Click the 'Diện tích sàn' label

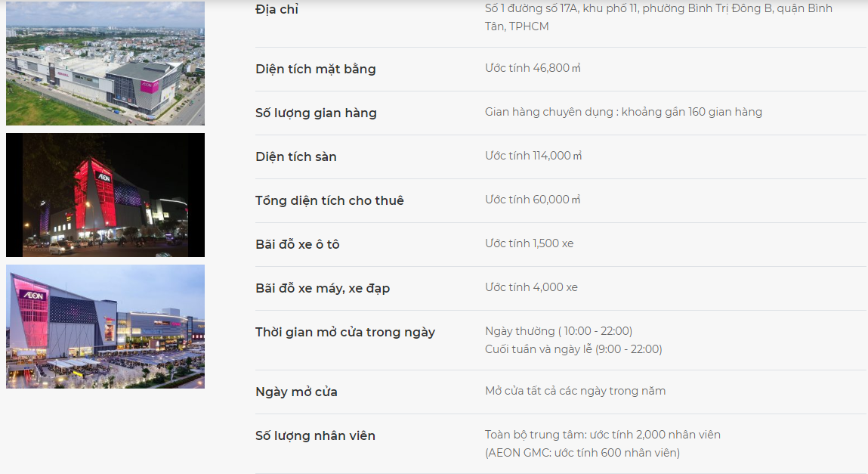pyautogui.click(x=295, y=156)
